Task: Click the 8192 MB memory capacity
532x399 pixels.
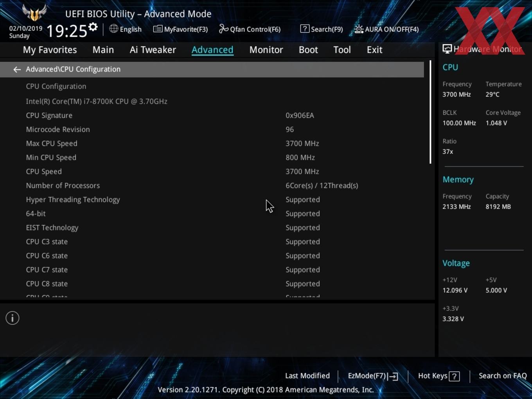Action: pyautogui.click(x=498, y=207)
